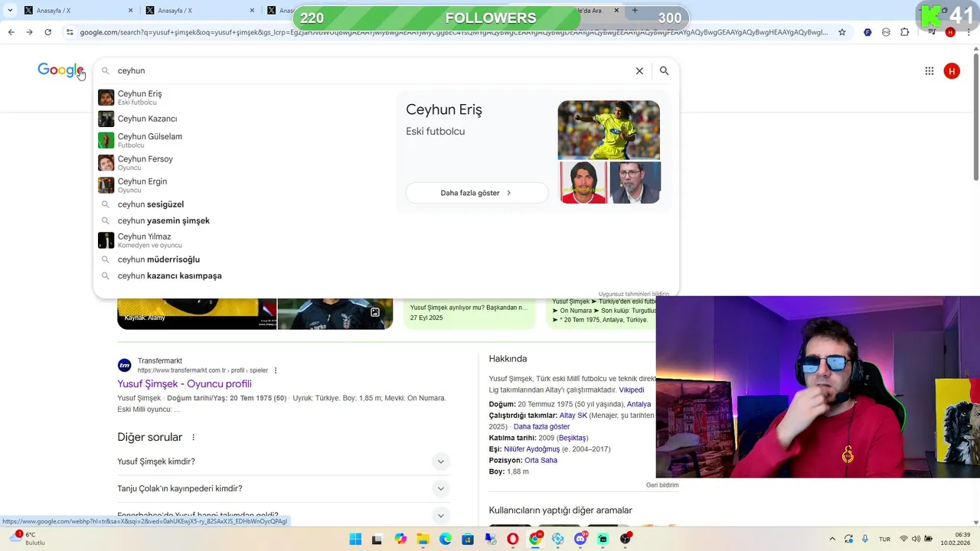The height and width of the screenshot is (551, 980).
Task: Open Ceyhun Eriş glasses photo thumbnail
Action: click(x=635, y=182)
